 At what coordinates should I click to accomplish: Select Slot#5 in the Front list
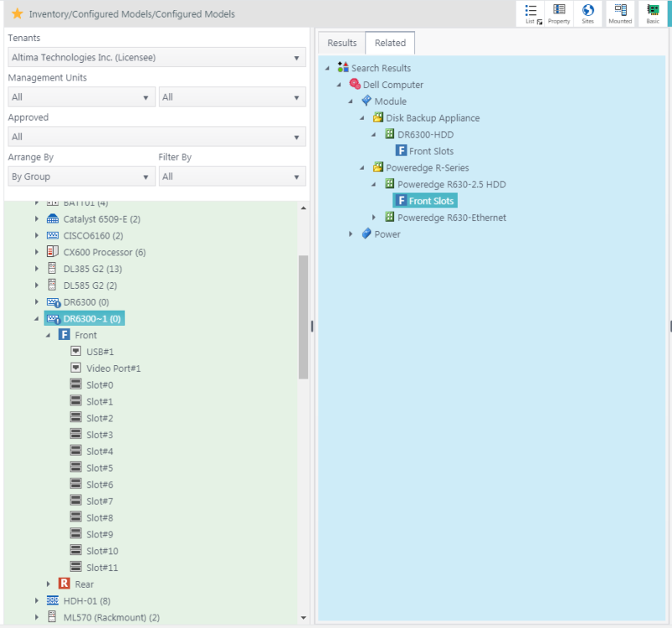pyautogui.click(x=99, y=468)
